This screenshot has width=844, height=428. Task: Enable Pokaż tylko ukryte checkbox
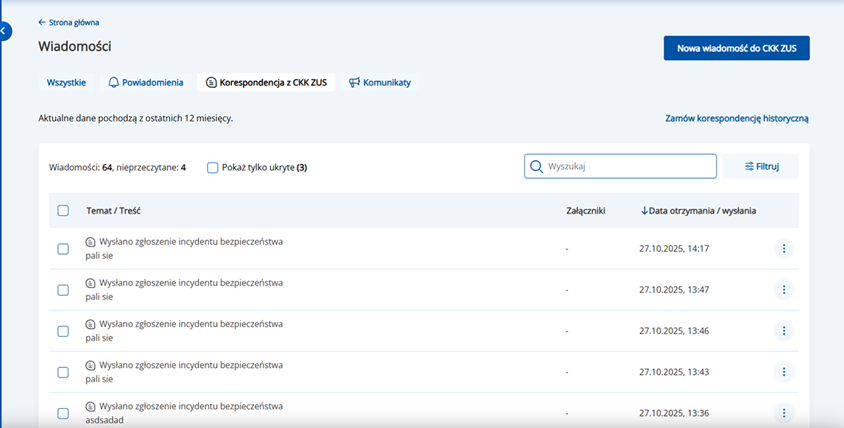tap(212, 167)
